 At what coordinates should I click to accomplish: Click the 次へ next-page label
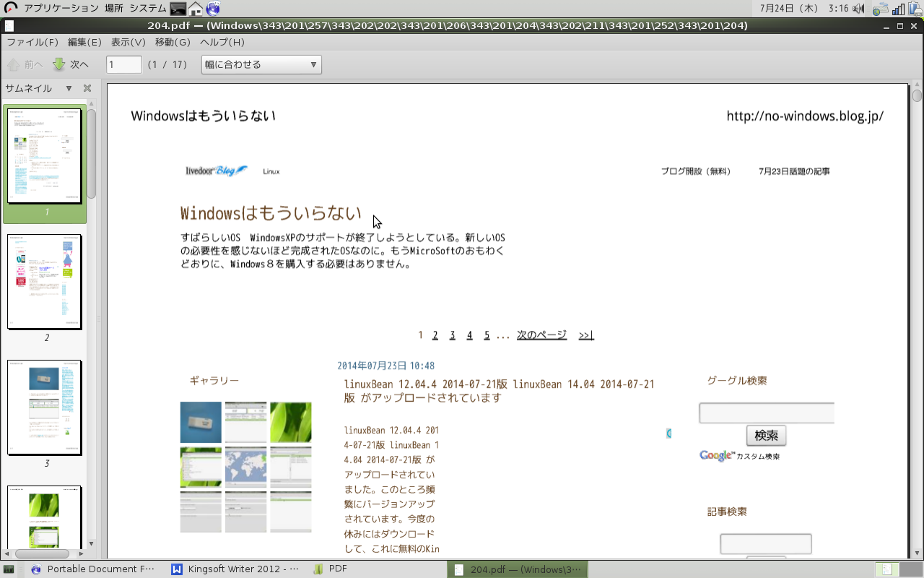[79, 64]
